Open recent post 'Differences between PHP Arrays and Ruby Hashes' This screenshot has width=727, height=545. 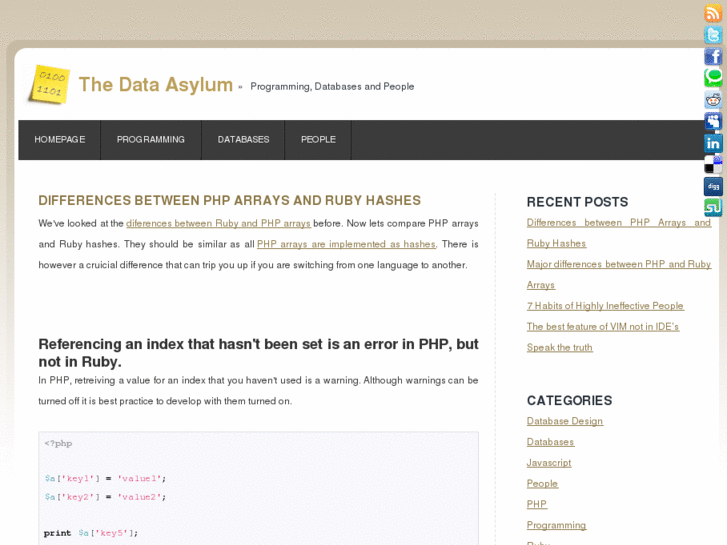[619, 233]
